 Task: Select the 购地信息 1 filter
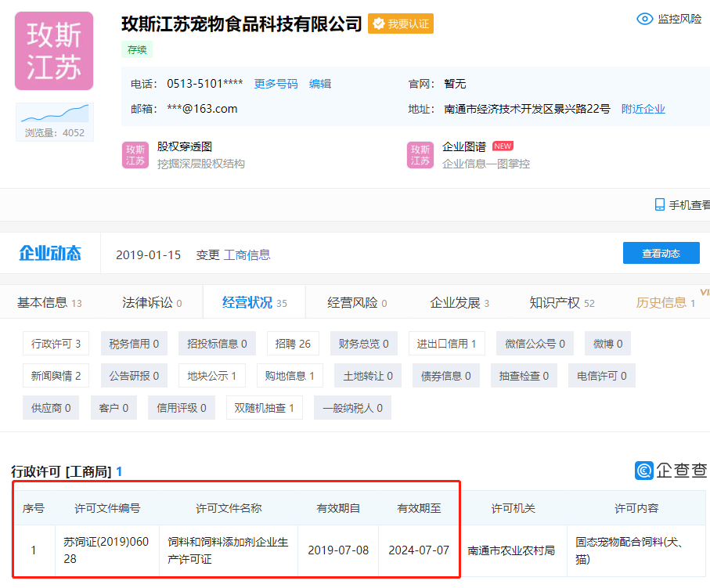pyautogui.click(x=290, y=376)
